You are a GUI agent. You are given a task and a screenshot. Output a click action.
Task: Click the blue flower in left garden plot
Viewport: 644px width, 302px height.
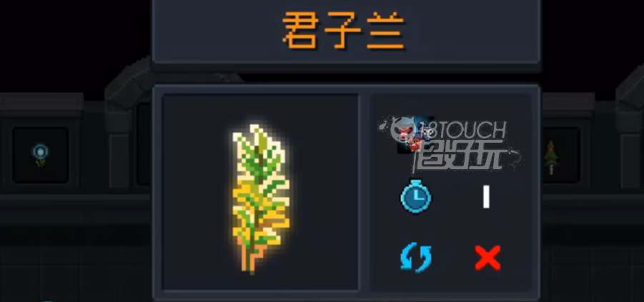click(x=40, y=155)
